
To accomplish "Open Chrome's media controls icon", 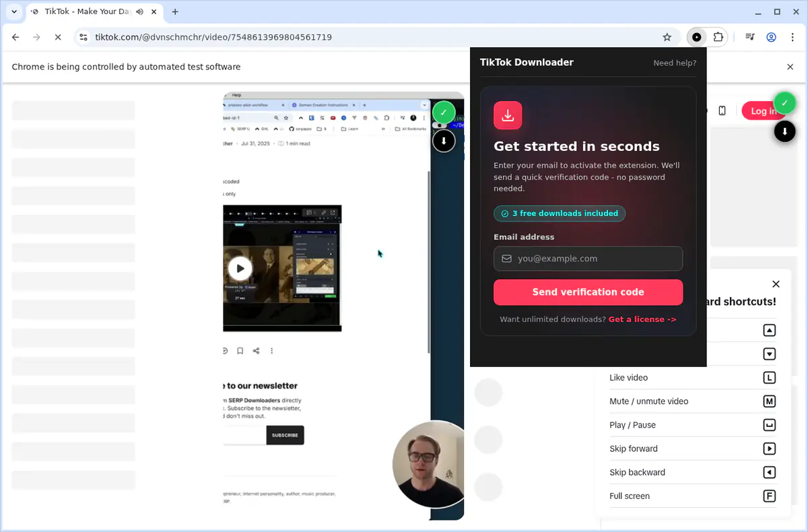I will pos(750,37).
